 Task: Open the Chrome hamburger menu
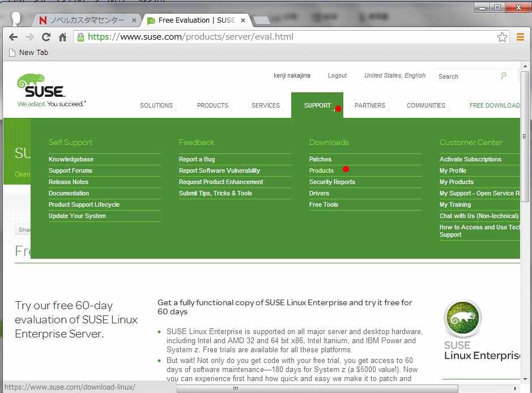[x=520, y=37]
